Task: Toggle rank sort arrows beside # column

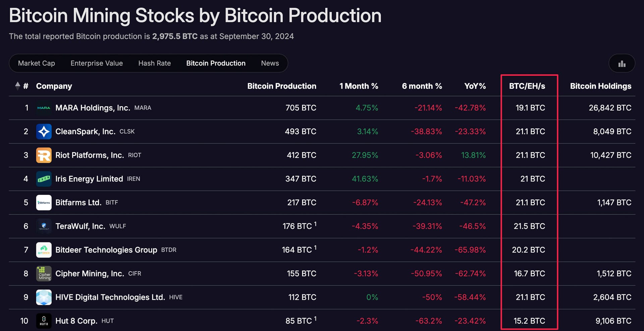Action: click(18, 86)
